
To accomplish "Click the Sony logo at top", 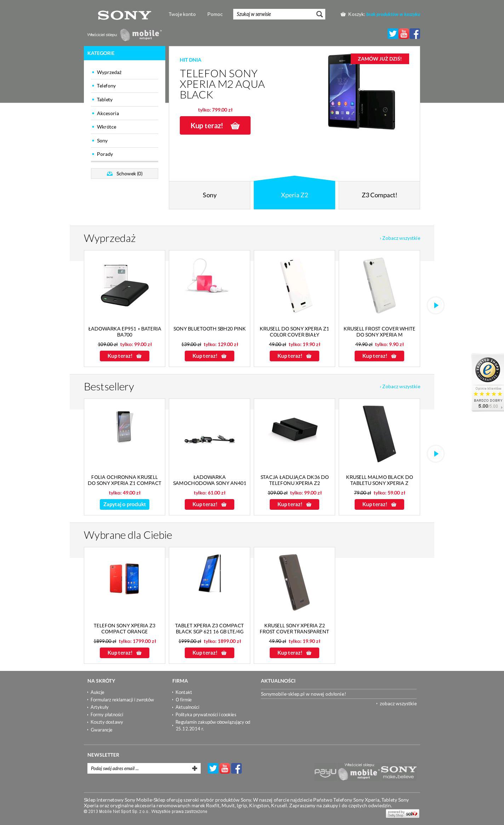I will point(124,15).
